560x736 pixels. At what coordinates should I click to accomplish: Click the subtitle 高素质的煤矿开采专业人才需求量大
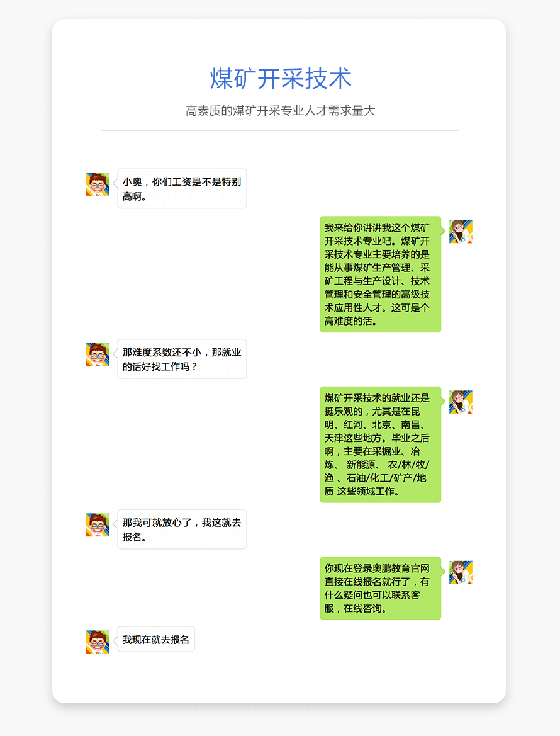click(x=281, y=111)
